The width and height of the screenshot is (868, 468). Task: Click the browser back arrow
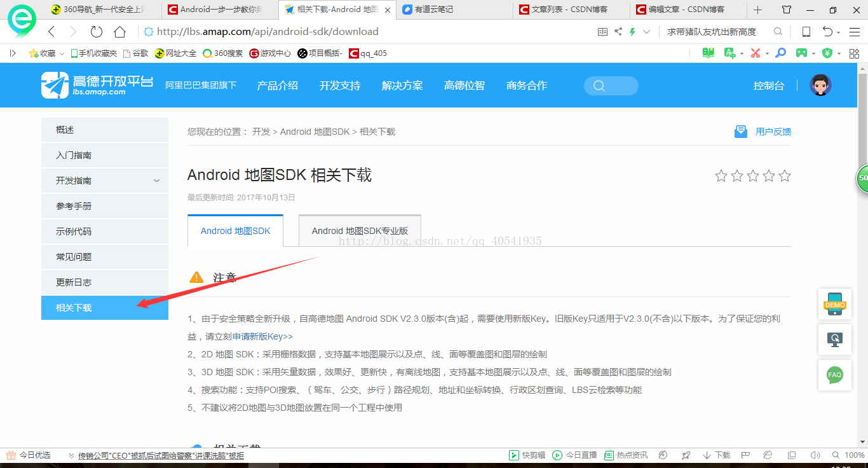point(52,32)
